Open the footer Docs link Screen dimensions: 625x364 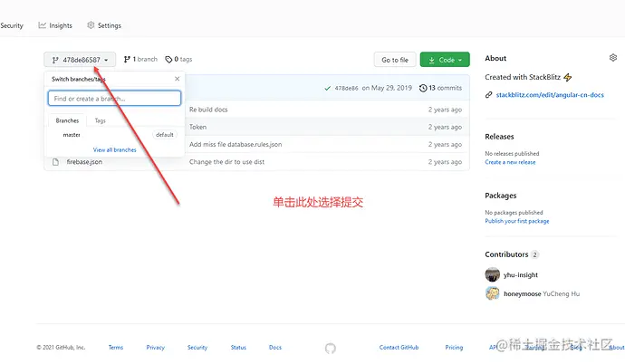click(x=275, y=348)
